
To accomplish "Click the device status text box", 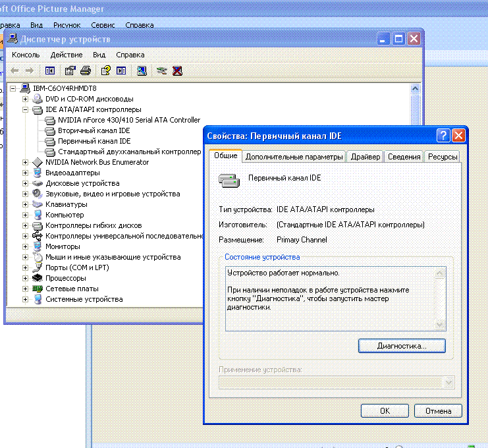I will (x=336, y=298).
